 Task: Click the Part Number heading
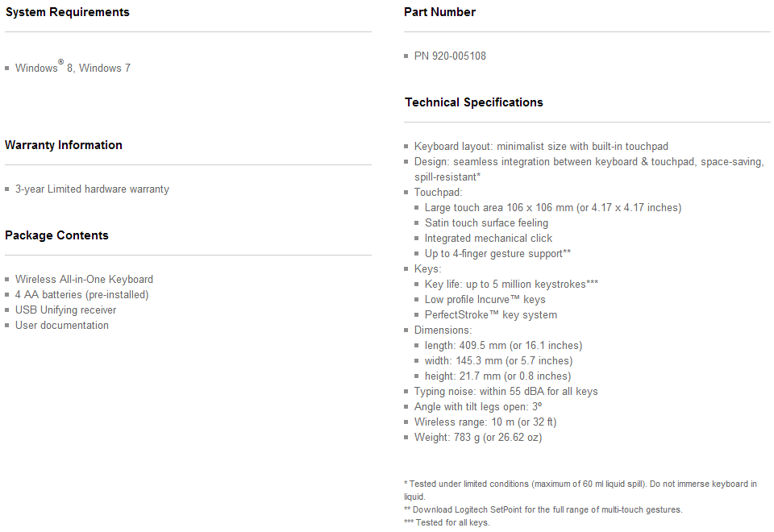439,12
